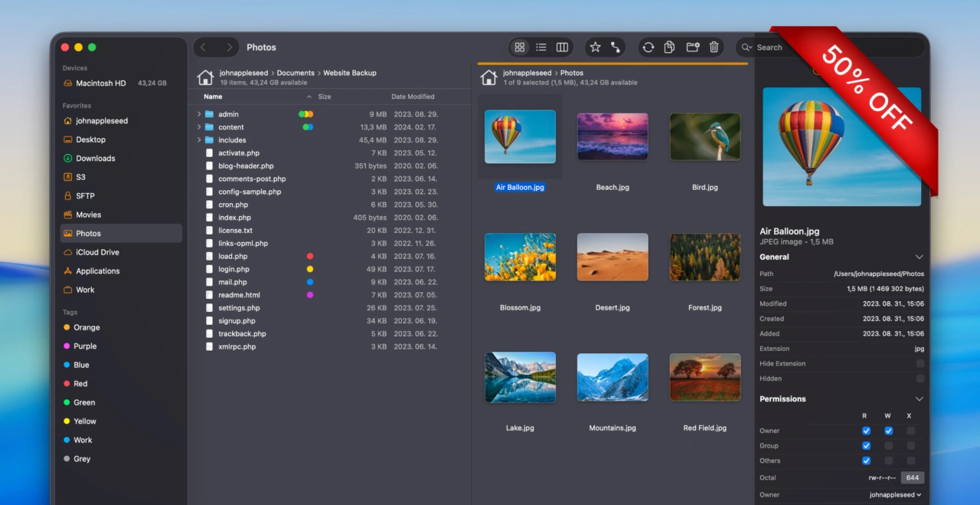The height and width of the screenshot is (505, 980).
Task: Click the copy files icon
Action: [x=669, y=48]
